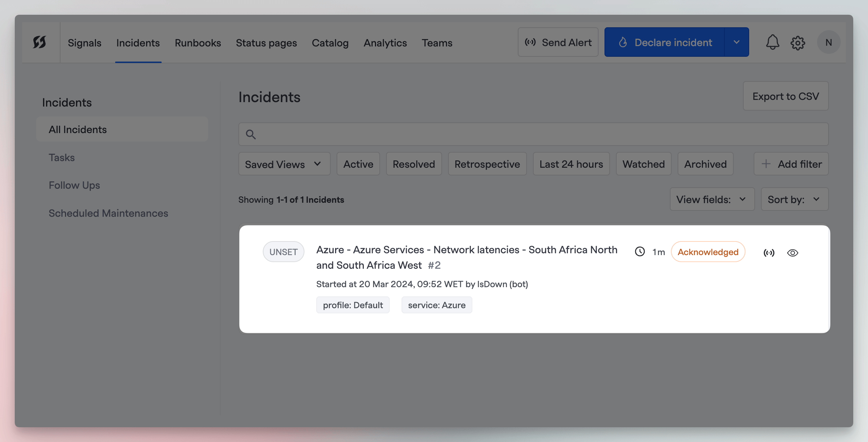Select the Incidents nav tab
Image resolution: width=868 pixels, height=442 pixels.
click(138, 43)
